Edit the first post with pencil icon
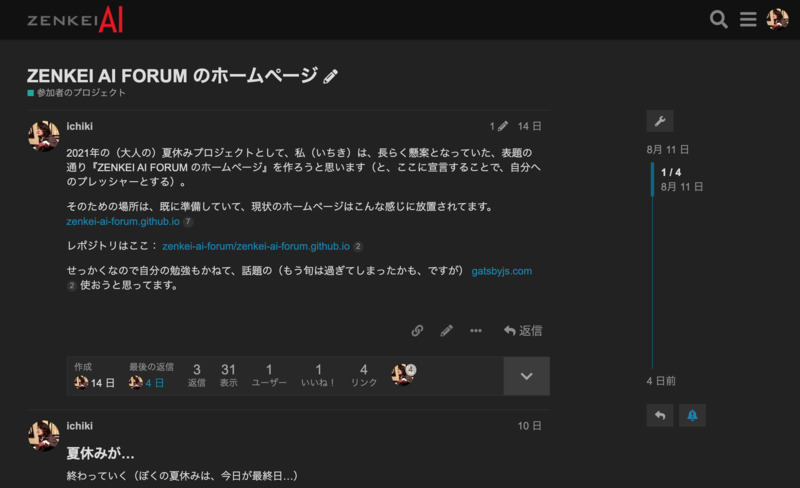The width and height of the screenshot is (800, 488). [x=446, y=331]
